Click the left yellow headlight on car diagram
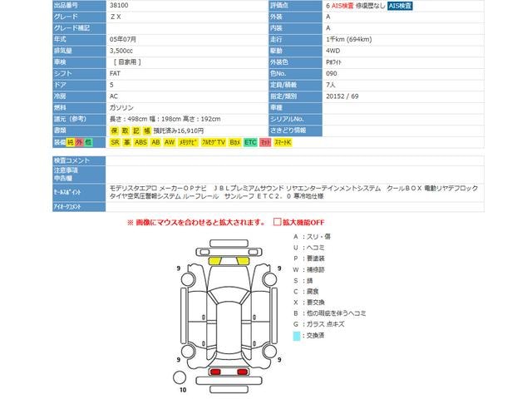The image size is (532, 399). coord(214,261)
